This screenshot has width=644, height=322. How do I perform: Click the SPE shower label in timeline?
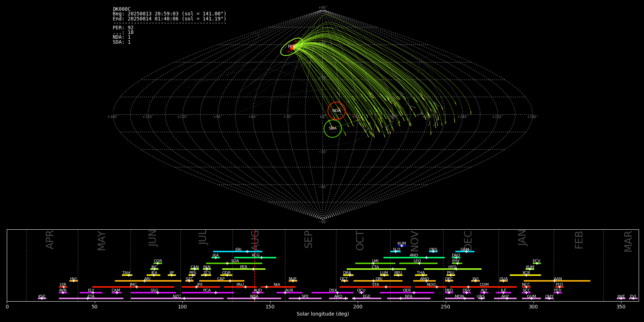[x=305, y=297]
